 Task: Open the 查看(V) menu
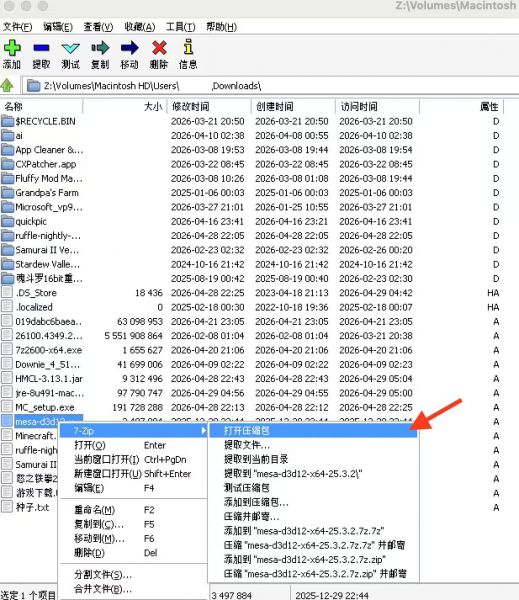98,27
